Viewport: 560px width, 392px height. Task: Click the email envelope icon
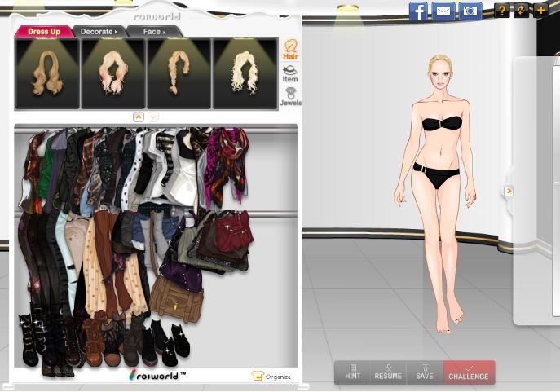click(443, 11)
